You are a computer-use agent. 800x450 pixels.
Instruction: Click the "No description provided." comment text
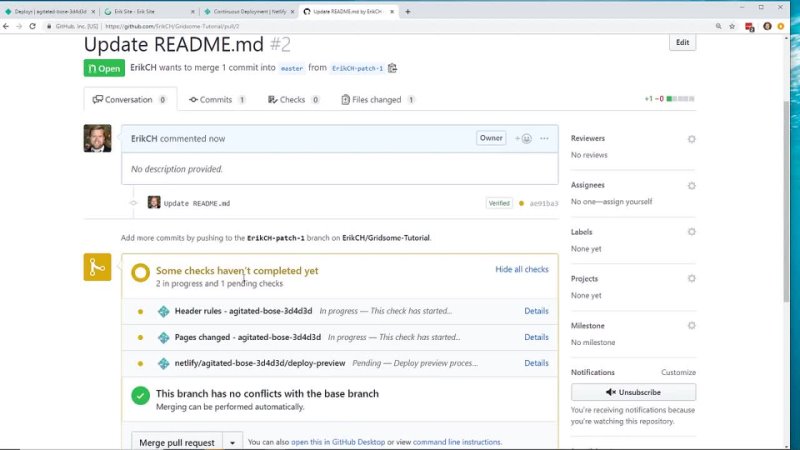[177, 169]
